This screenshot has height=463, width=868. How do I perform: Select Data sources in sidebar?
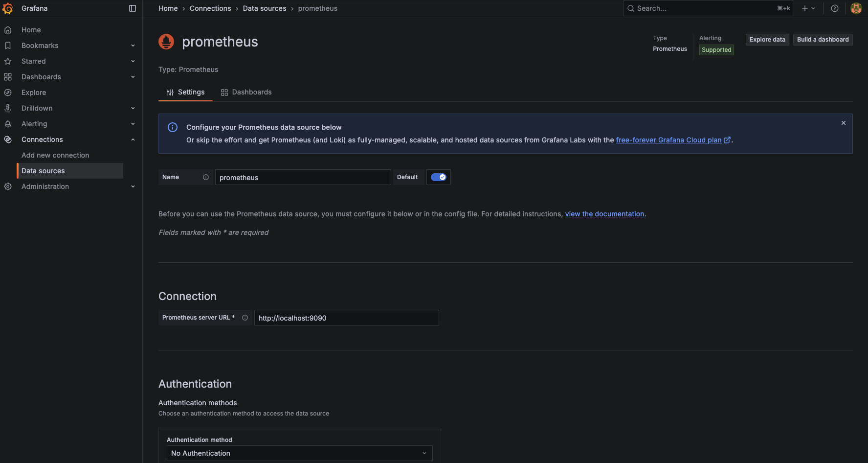tap(70, 171)
